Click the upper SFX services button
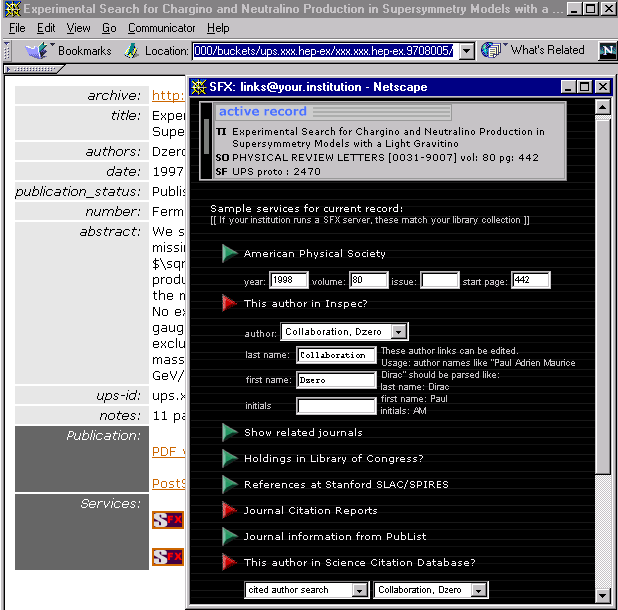 click(168, 520)
